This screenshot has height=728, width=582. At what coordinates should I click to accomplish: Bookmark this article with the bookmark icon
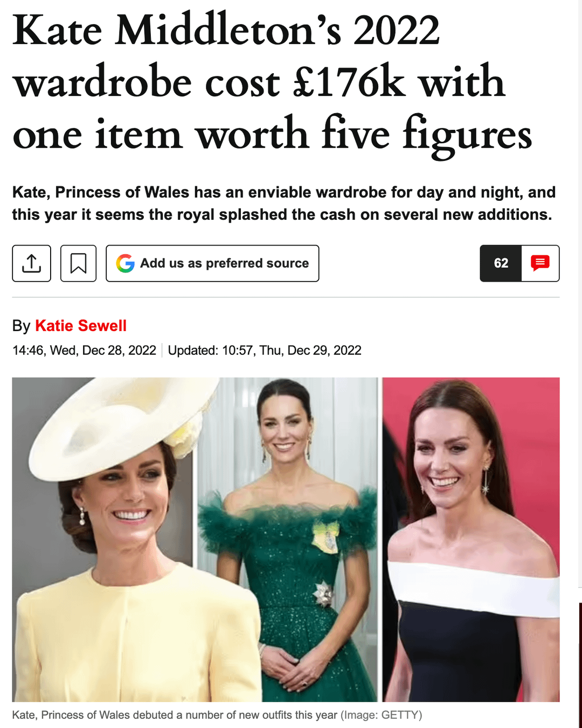click(x=78, y=263)
